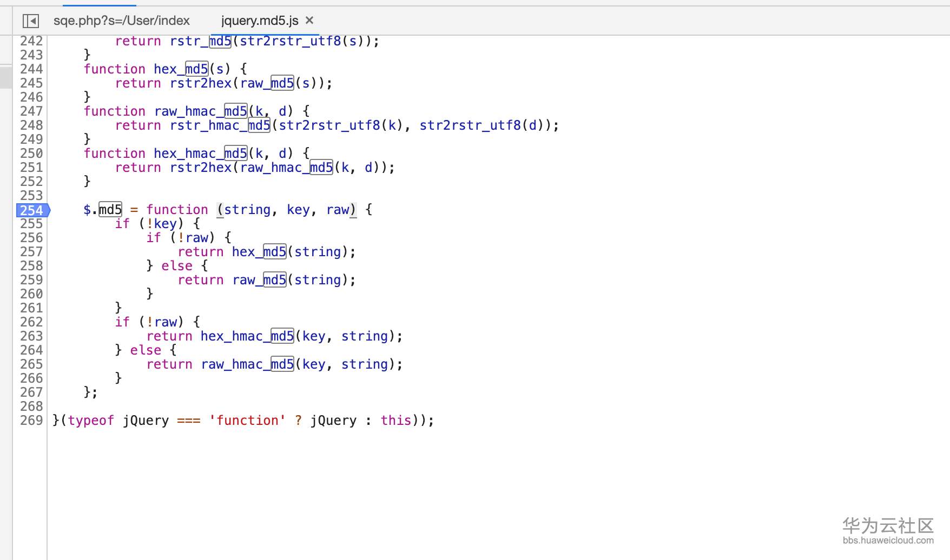Click line number 265 in the gutter
Screen dimensions: 950x560
point(31,364)
